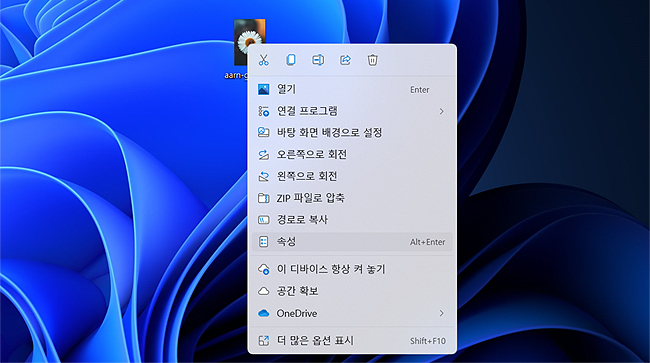Click the Shift+F10 shortcut text

tap(428, 341)
